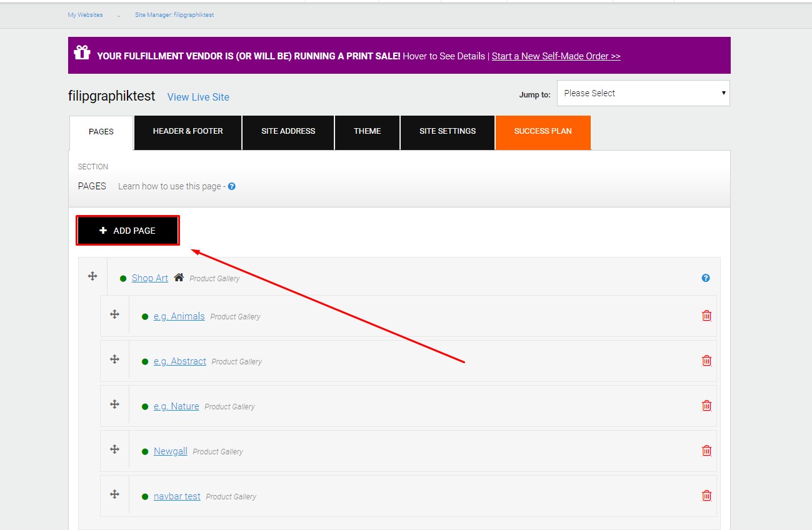Click the trash icon for Newgall

(x=706, y=451)
